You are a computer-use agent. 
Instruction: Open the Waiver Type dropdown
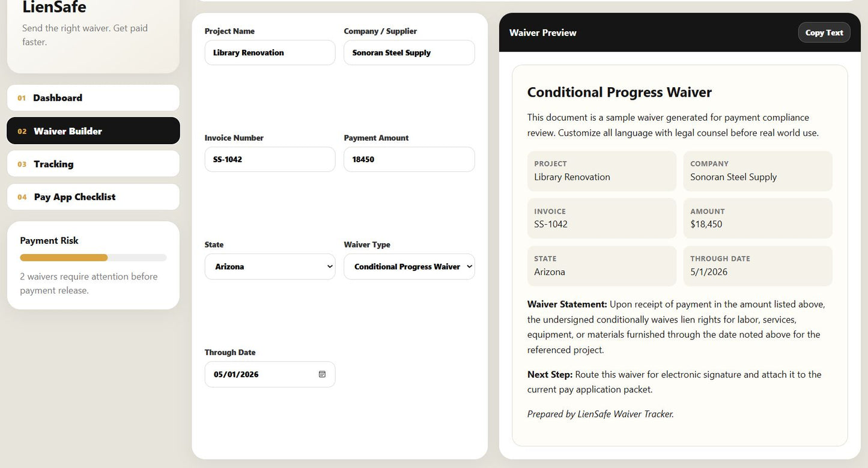click(409, 267)
